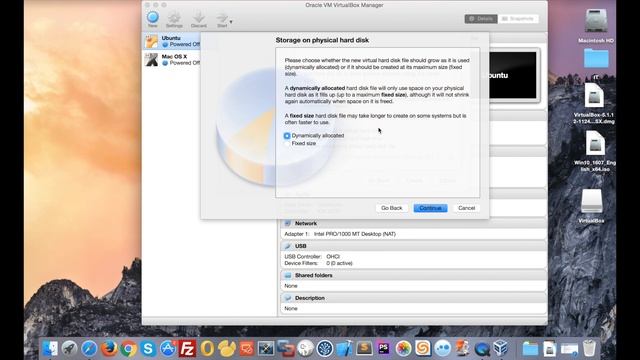Open Xcode hammer icon in dock
Screen dimensions: 640x360
tap(344, 348)
